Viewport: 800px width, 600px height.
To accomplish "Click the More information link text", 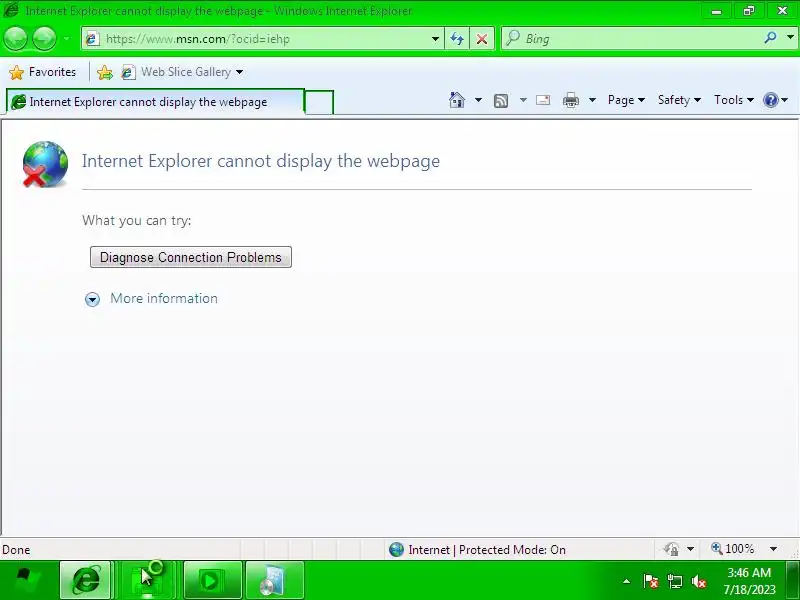I will point(164,298).
